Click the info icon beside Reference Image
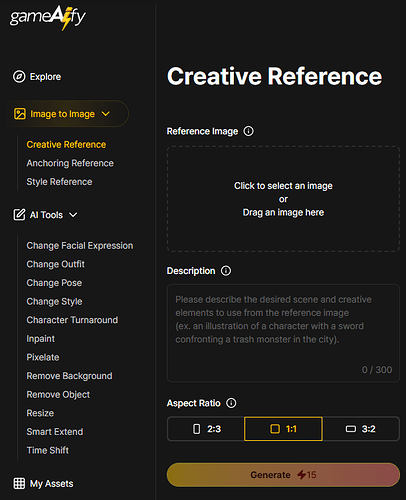Image resolution: width=406 pixels, height=500 pixels. [248, 131]
